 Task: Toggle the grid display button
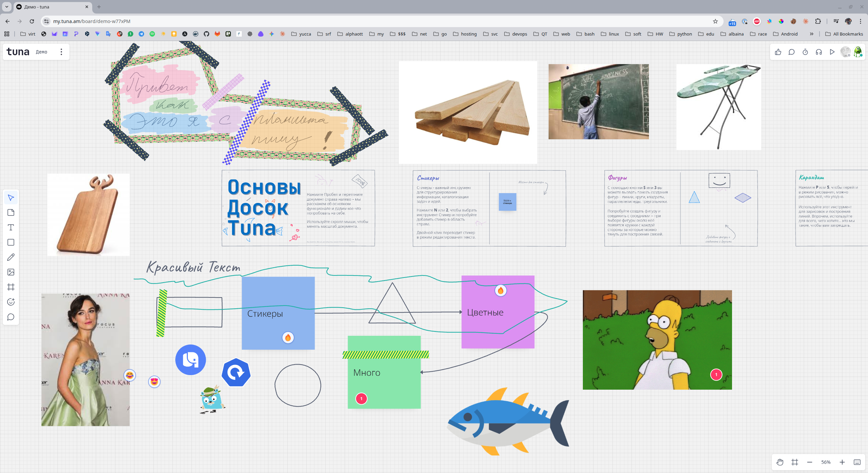tap(795, 462)
